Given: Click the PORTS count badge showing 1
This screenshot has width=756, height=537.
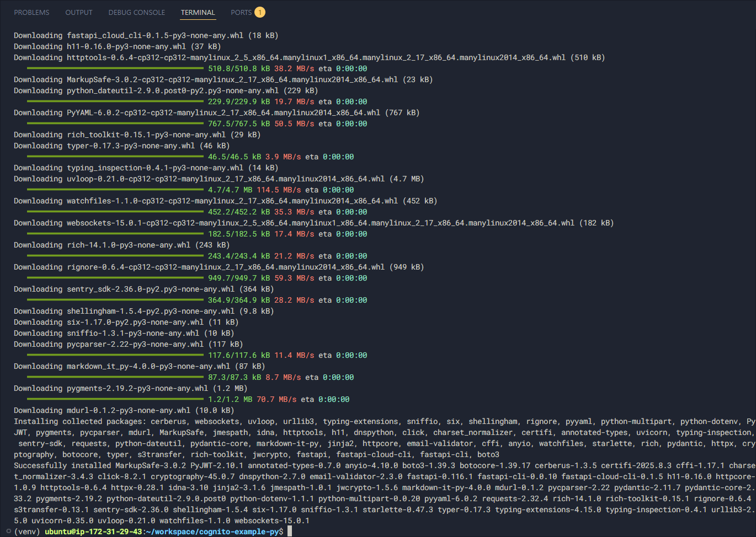Looking at the screenshot, I should tap(259, 12).
